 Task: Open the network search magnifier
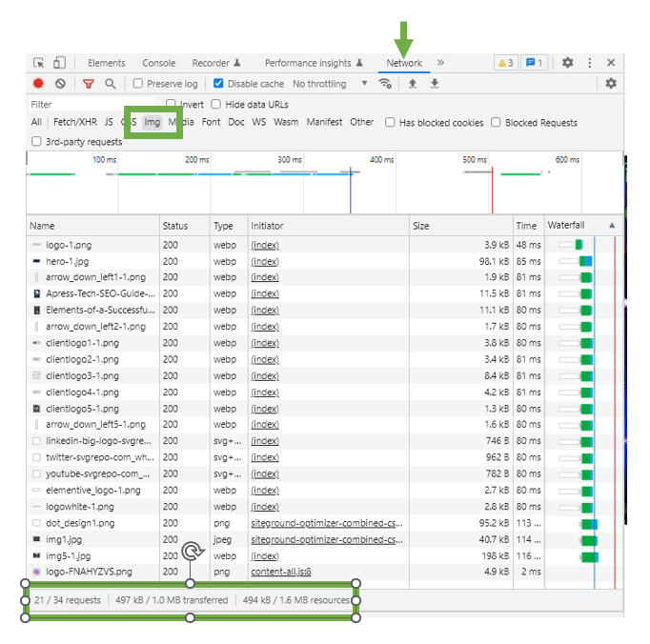(x=111, y=84)
